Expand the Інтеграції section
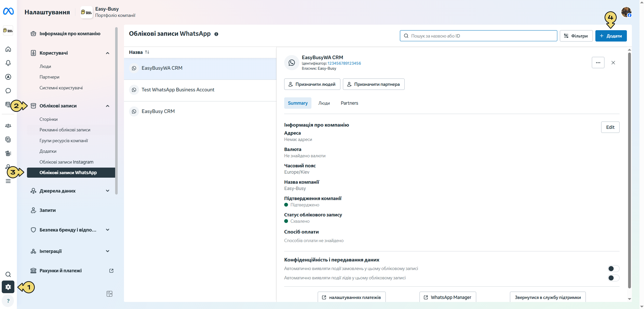Image resolution: width=644 pixels, height=309 pixels. (108, 251)
